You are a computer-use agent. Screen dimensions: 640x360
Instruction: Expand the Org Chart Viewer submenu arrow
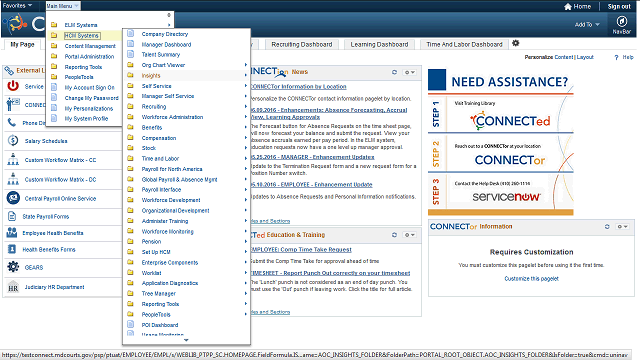[245, 65]
